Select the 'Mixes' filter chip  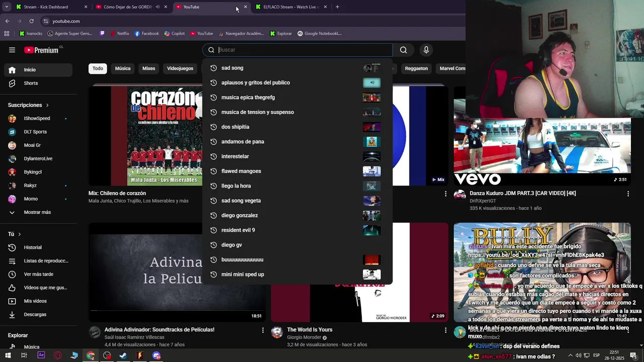click(x=149, y=68)
